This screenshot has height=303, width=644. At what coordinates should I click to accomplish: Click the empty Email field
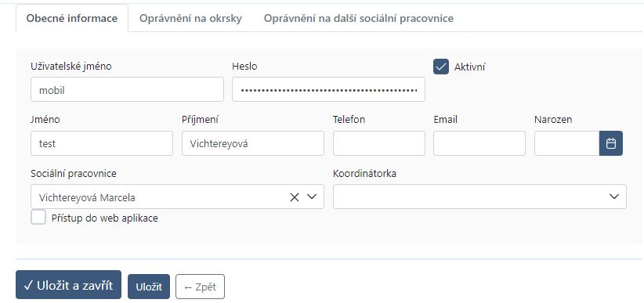click(x=479, y=143)
